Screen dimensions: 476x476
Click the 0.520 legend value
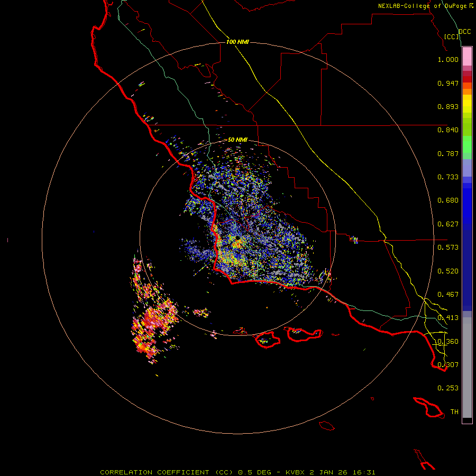point(448,271)
